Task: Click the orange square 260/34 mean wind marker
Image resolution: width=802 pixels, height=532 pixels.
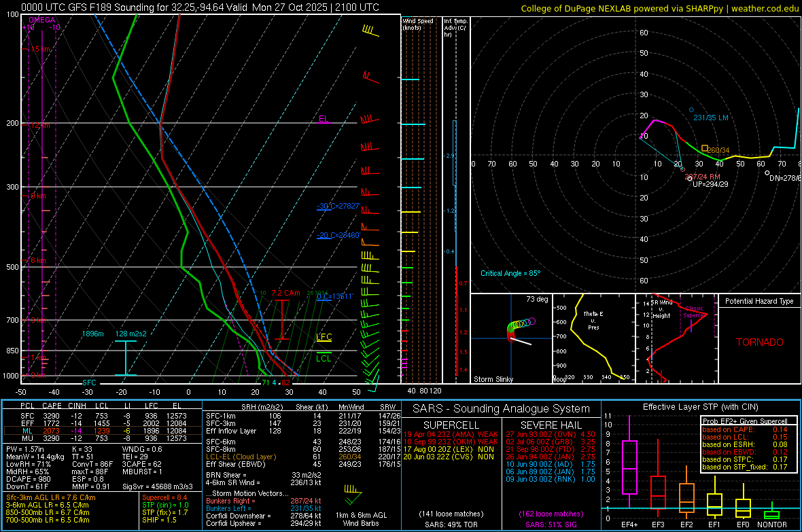Action: (704, 148)
